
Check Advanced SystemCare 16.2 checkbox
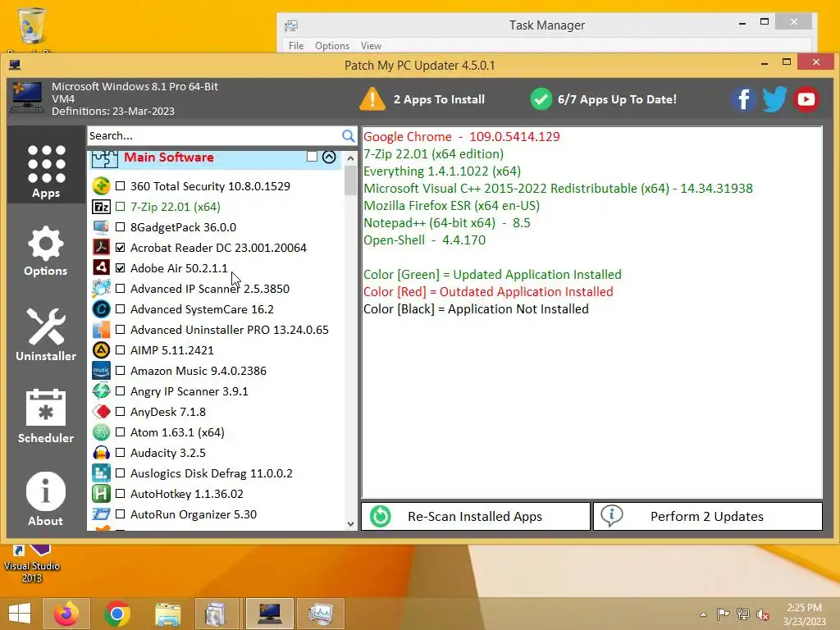tap(120, 309)
